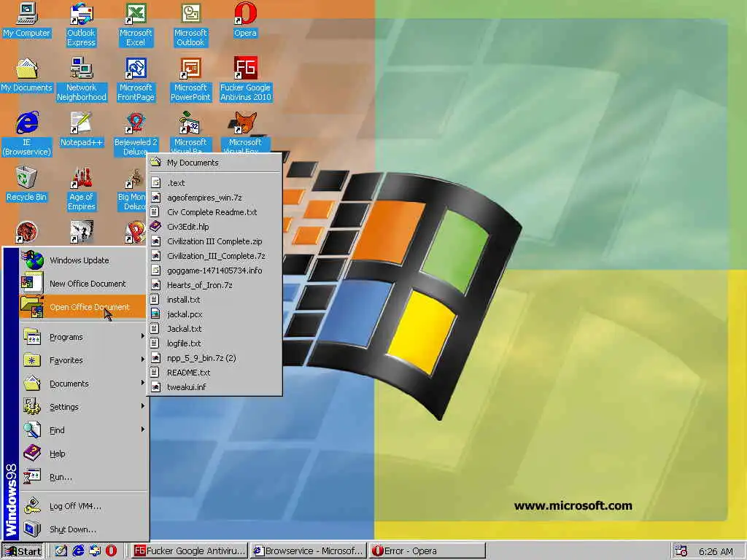The height and width of the screenshot is (560, 747).
Task: Select Windows Update in Start menu
Action: pyautogui.click(x=83, y=260)
